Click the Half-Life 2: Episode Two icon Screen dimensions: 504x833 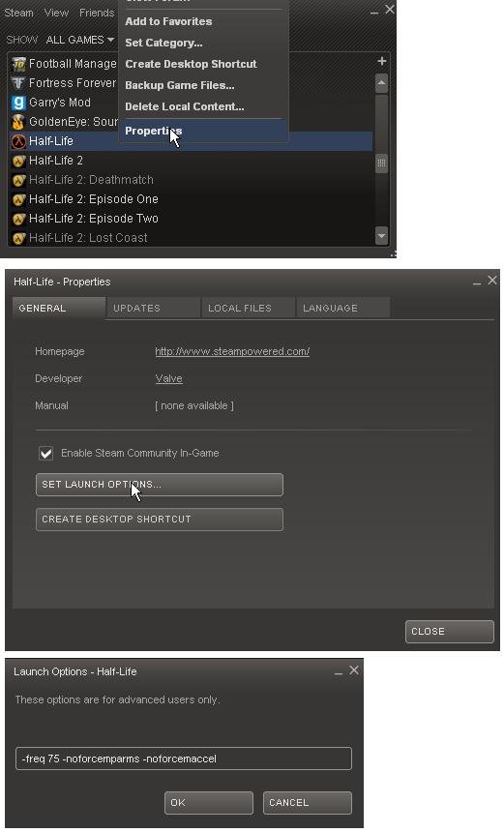tap(18, 219)
